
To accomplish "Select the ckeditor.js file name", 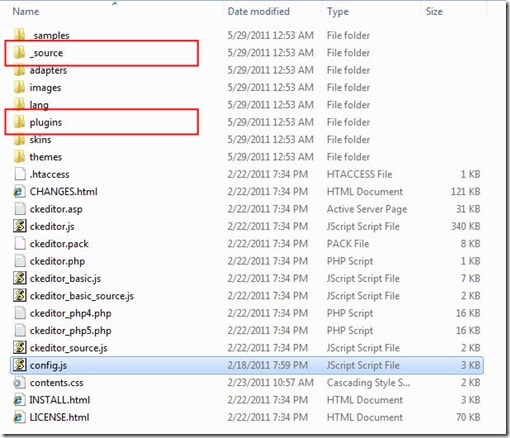I will 52,226.
